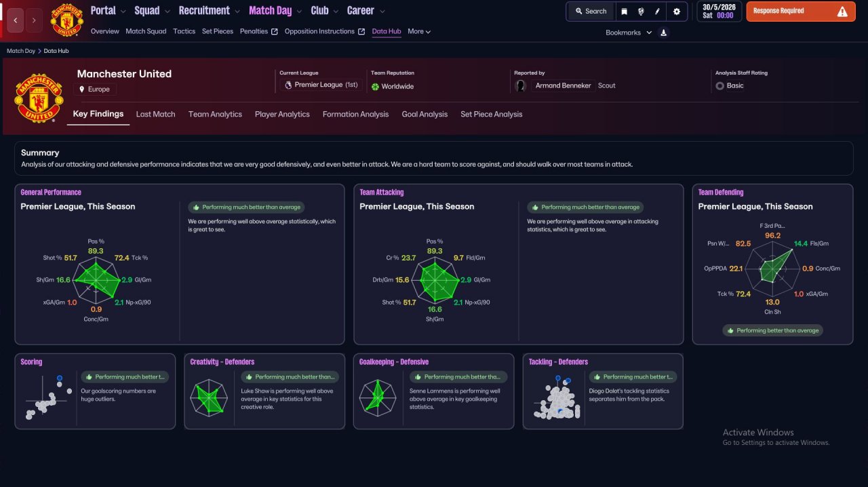This screenshot has width=868, height=487.
Task: Expand the Club menu dropdown
Action: coord(335,12)
